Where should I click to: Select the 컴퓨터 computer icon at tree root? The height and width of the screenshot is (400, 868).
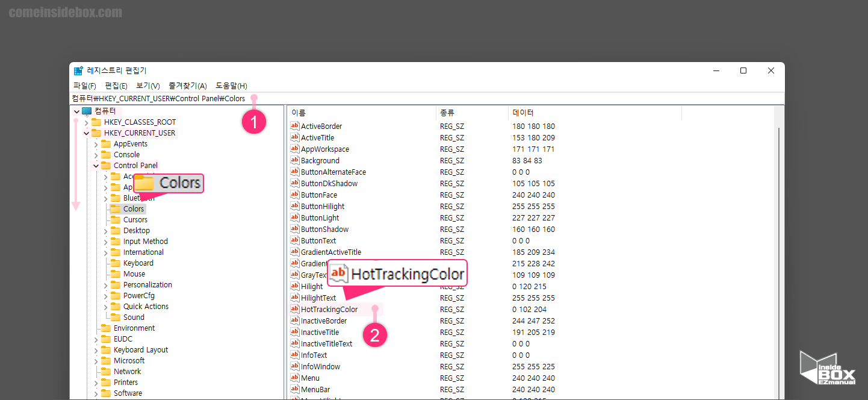[87, 111]
